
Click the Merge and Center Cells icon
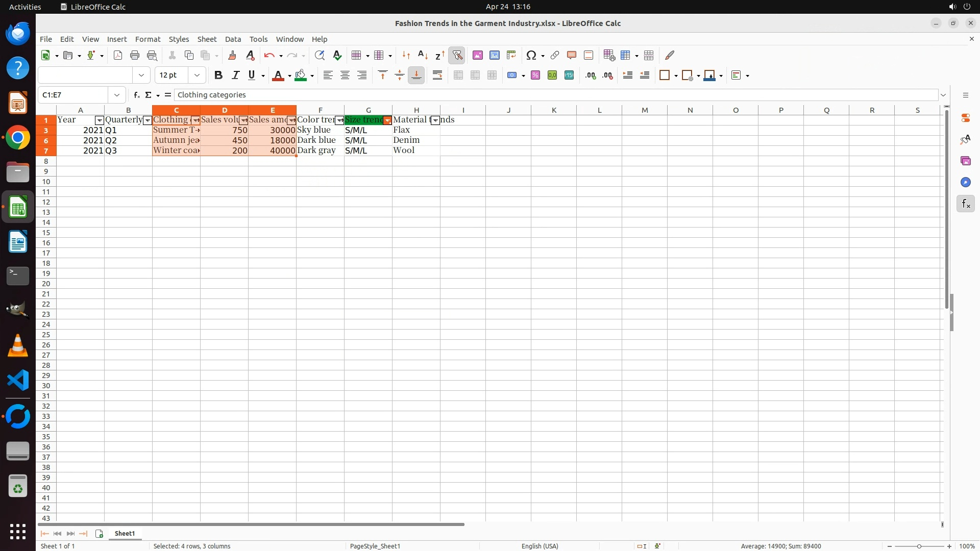[458, 76]
